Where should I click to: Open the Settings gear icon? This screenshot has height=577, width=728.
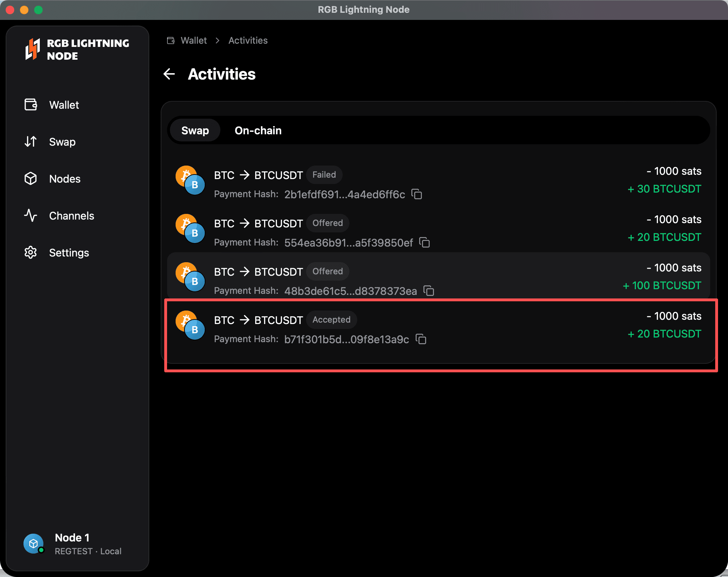tap(31, 253)
